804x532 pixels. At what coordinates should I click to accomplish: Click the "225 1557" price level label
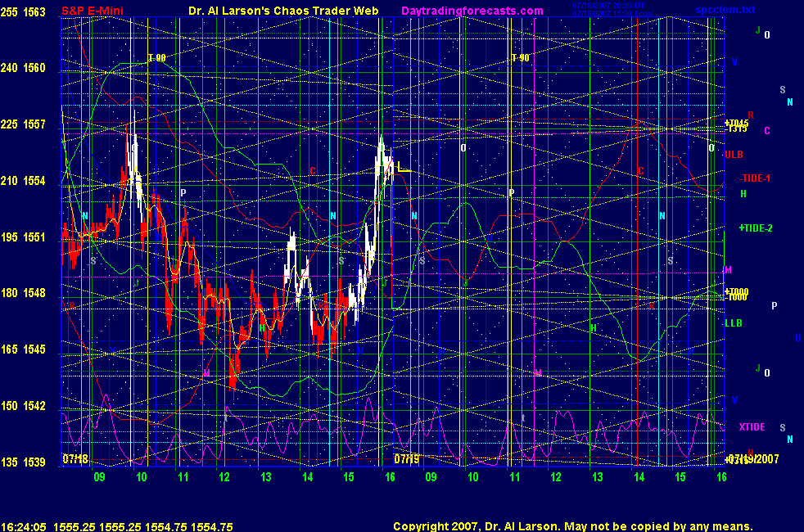click(x=23, y=124)
